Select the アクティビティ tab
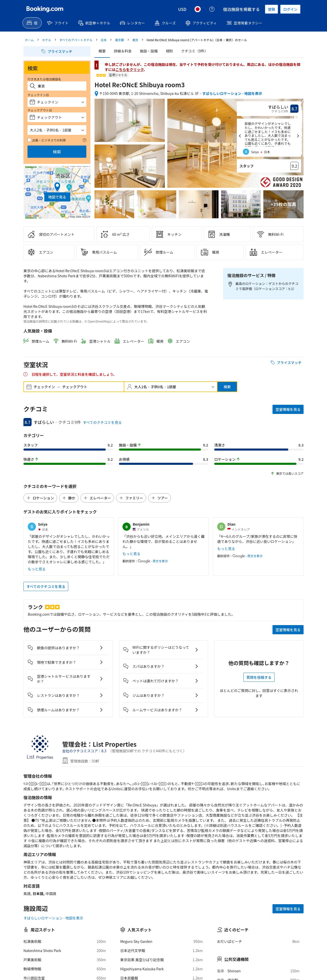The image size is (327, 980). coord(201,23)
